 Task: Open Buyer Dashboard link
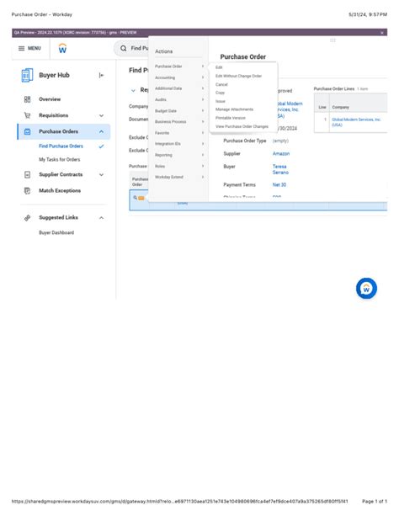pos(56,232)
